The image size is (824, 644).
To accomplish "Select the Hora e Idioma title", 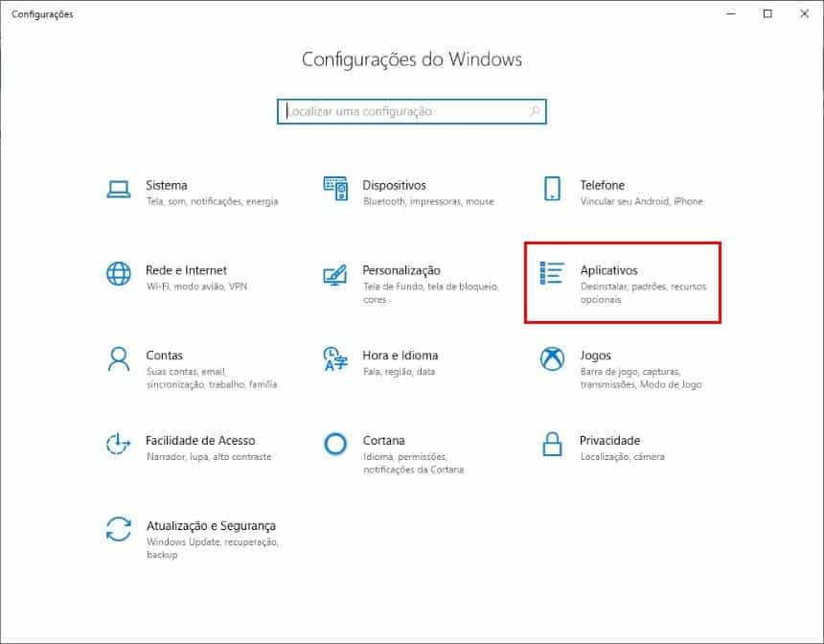I will coord(401,356).
